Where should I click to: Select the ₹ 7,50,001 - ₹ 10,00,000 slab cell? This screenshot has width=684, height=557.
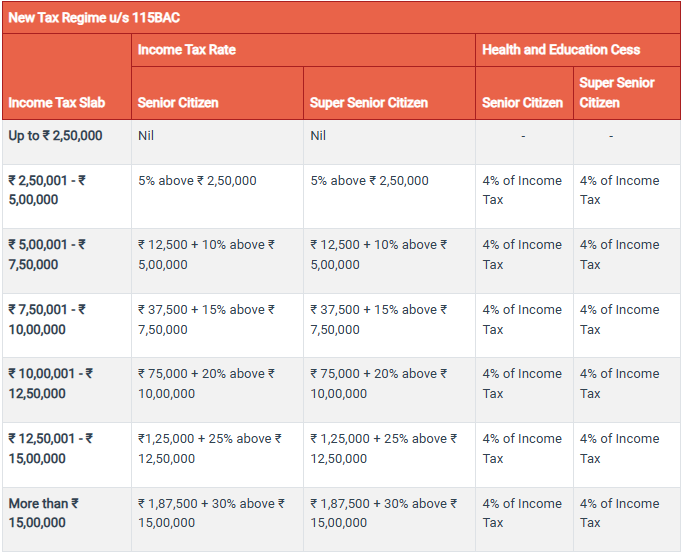[x=48, y=320]
